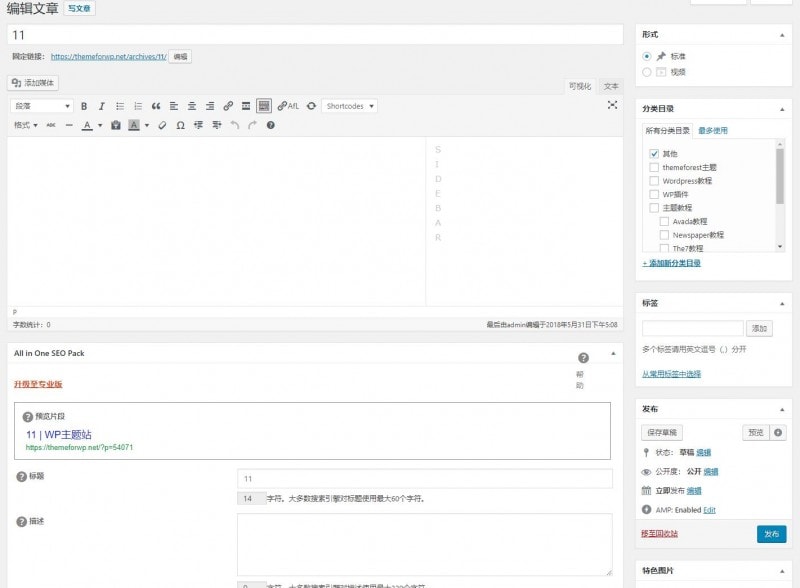The height and width of the screenshot is (588, 800).
Task: Uncheck the 其他 category checkbox
Action: tap(654, 154)
